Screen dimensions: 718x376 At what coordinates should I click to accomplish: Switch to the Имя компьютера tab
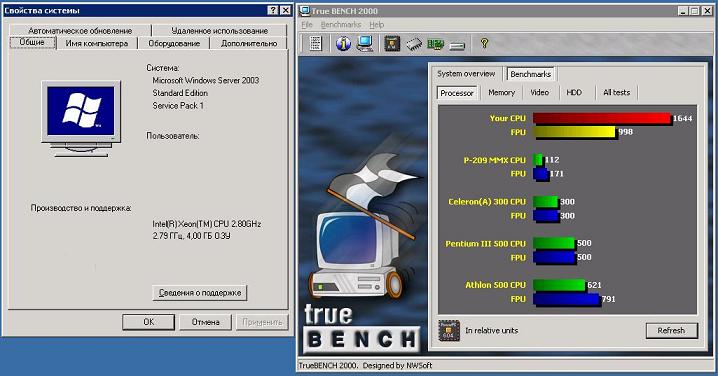pos(97,44)
